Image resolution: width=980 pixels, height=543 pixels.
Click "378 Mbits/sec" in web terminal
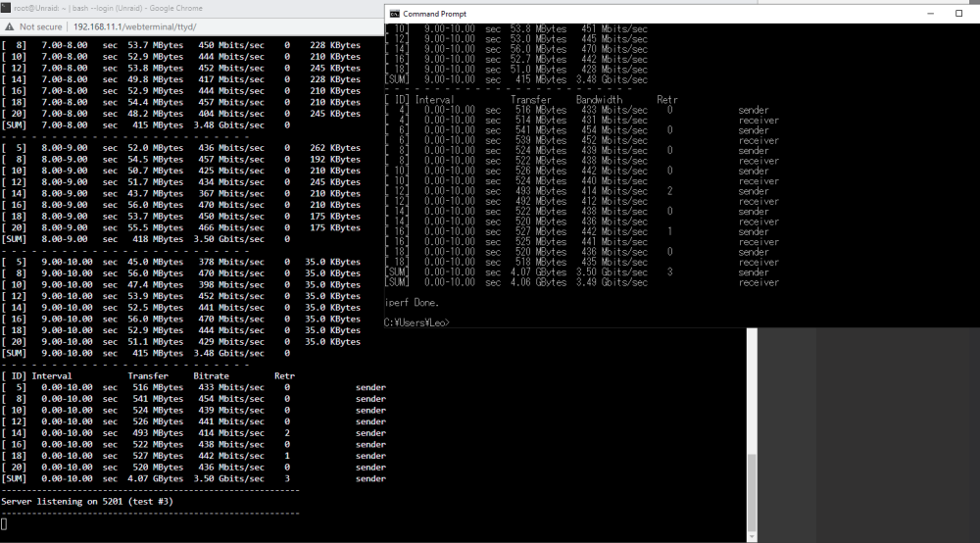pyautogui.click(x=231, y=262)
